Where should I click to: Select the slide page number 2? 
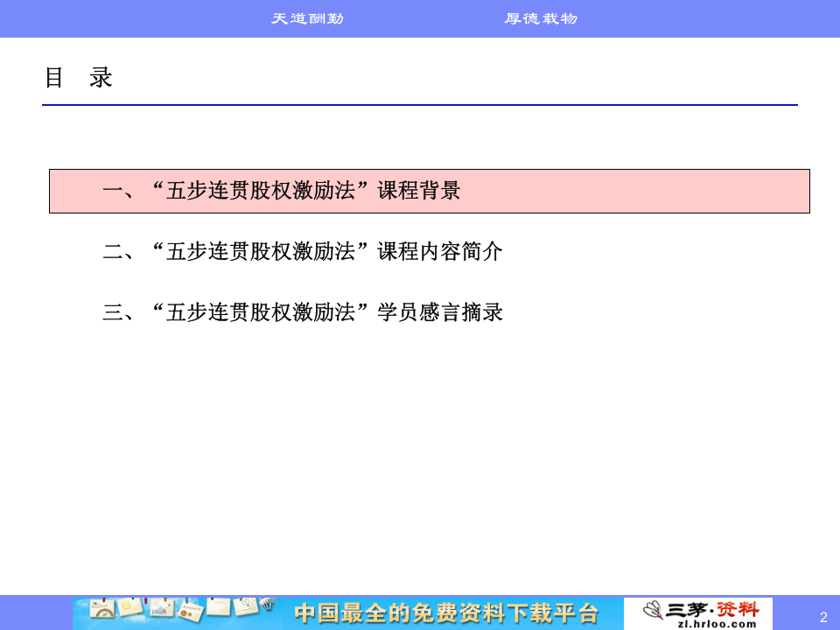823,617
